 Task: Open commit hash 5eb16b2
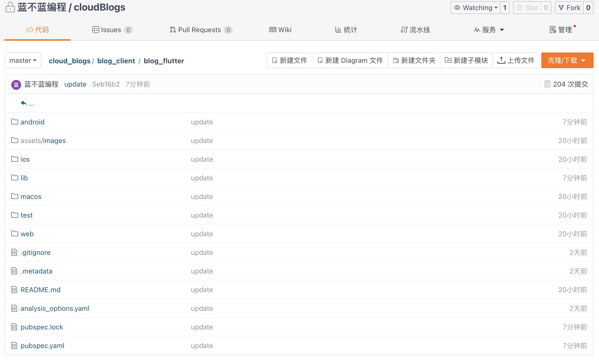[x=106, y=84]
